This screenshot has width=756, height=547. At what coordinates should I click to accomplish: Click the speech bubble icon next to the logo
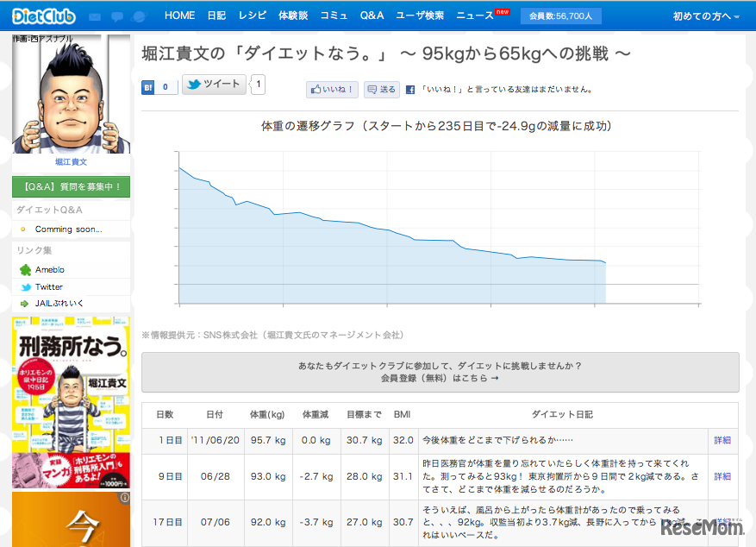tap(116, 15)
